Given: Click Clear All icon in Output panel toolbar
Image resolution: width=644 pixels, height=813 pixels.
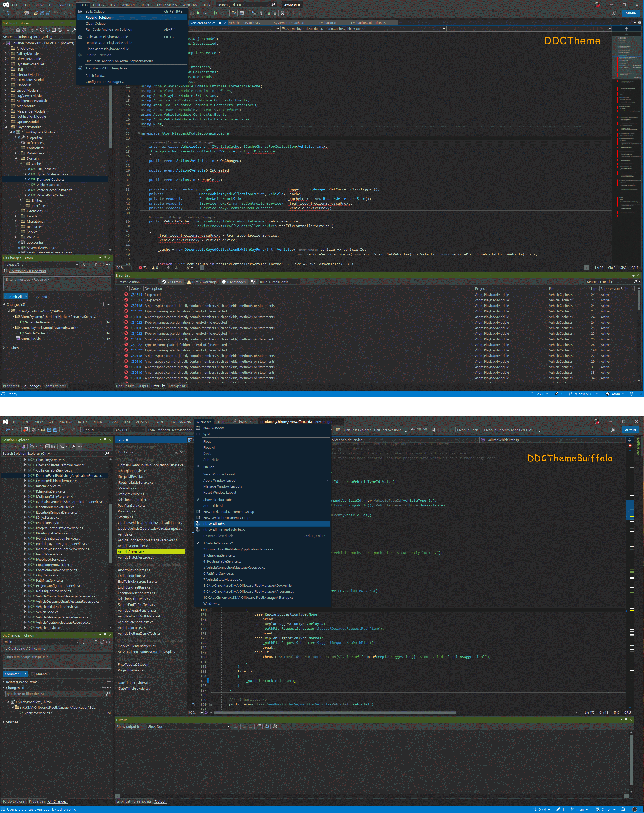Looking at the screenshot, I should (x=258, y=727).
